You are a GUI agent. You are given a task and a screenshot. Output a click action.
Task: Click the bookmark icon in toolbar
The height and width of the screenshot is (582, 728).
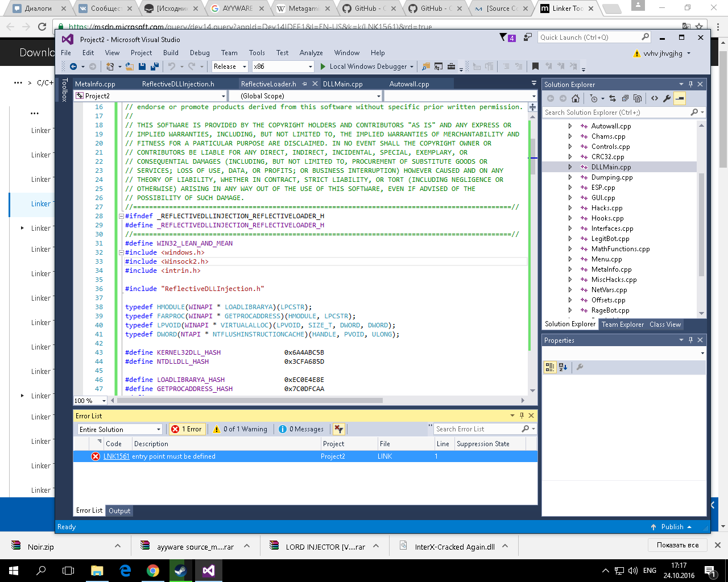point(535,66)
